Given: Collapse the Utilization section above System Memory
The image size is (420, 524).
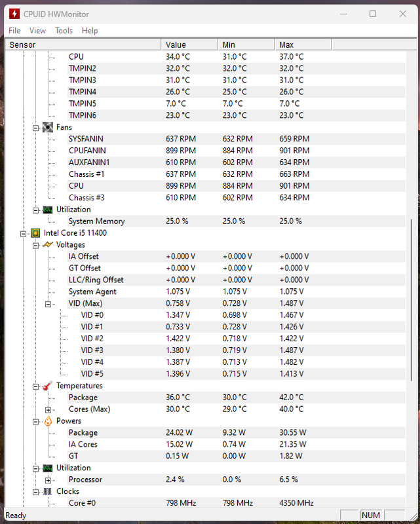Looking at the screenshot, I should pyautogui.click(x=35, y=210).
